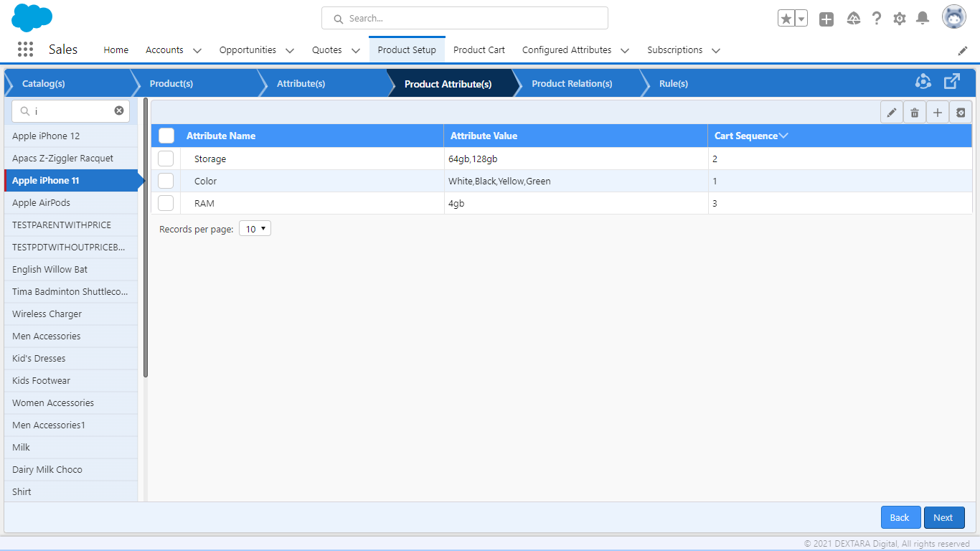Click the trash delete icon
This screenshot has height=551, width=980.
915,113
